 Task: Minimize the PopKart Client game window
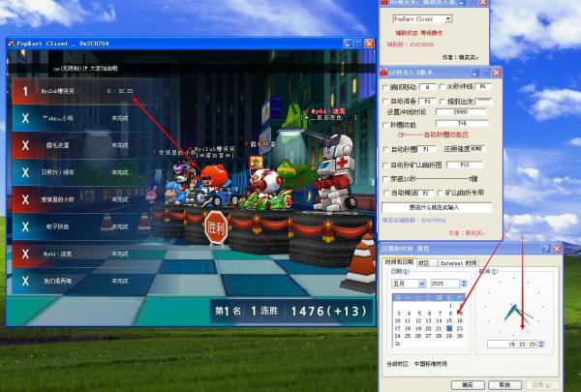pos(348,44)
